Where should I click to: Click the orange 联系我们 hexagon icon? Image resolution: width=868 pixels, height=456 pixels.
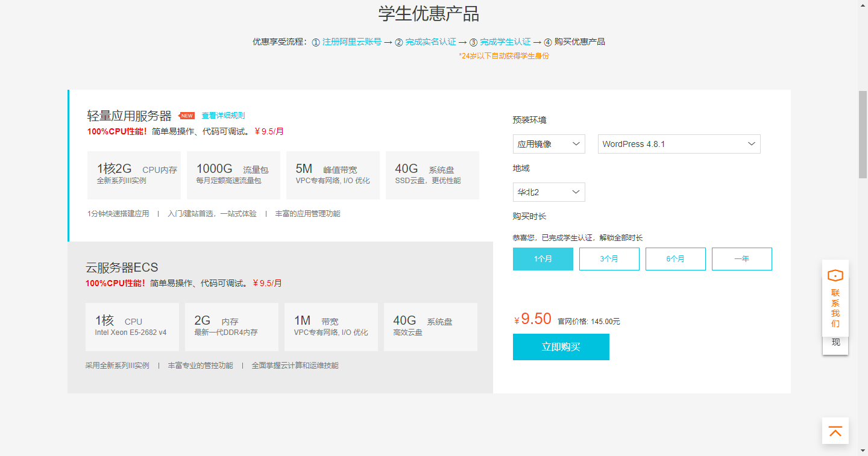tap(835, 276)
